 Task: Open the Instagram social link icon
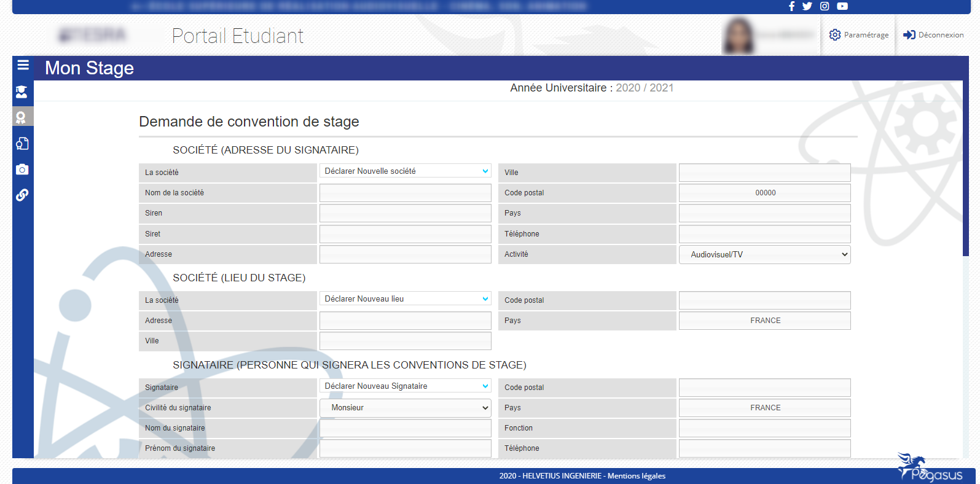825,6
